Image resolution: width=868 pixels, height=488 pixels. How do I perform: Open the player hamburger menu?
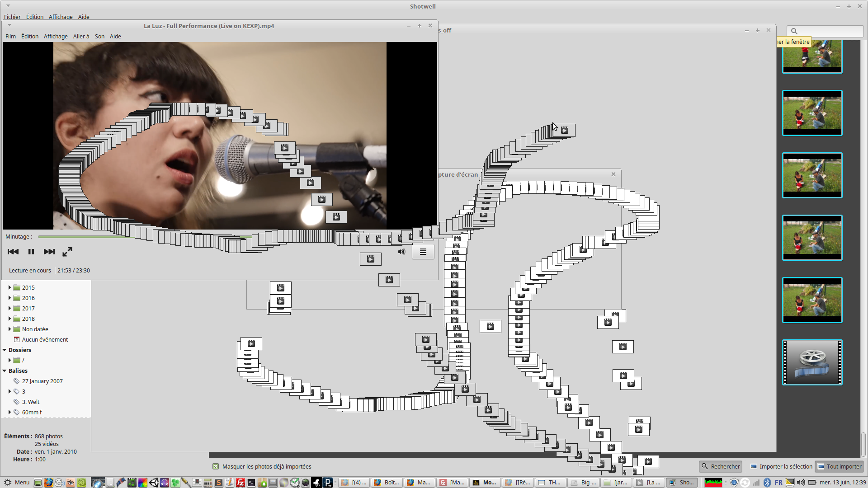tap(423, 252)
